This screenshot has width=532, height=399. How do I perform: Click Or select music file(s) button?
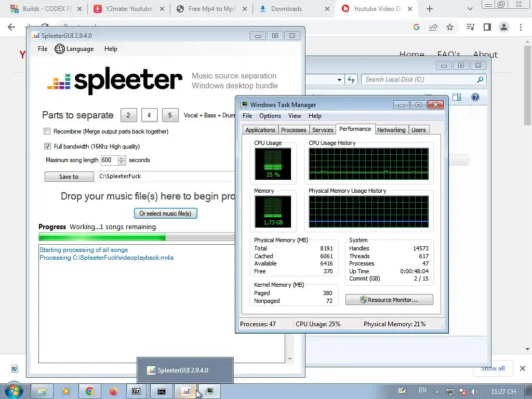tap(166, 214)
